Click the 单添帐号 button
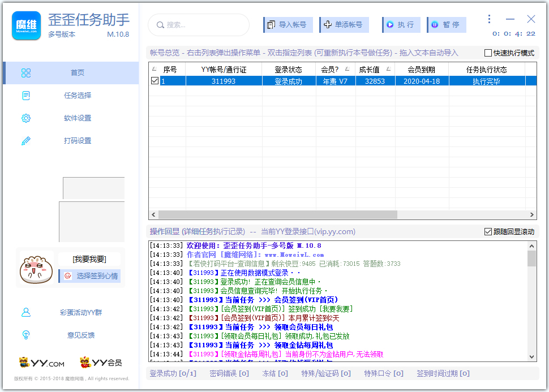 pyautogui.click(x=344, y=25)
